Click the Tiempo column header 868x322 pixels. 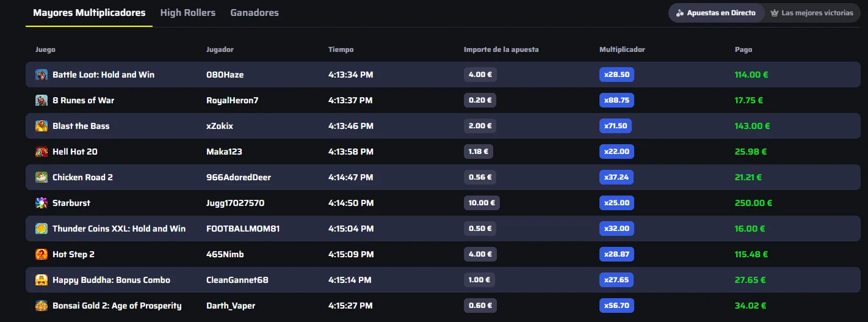coord(341,49)
